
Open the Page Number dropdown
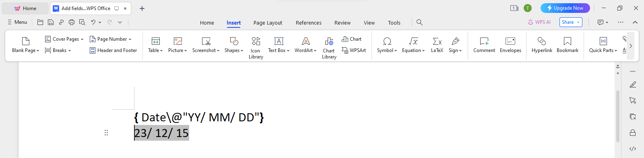click(x=111, y=39)
